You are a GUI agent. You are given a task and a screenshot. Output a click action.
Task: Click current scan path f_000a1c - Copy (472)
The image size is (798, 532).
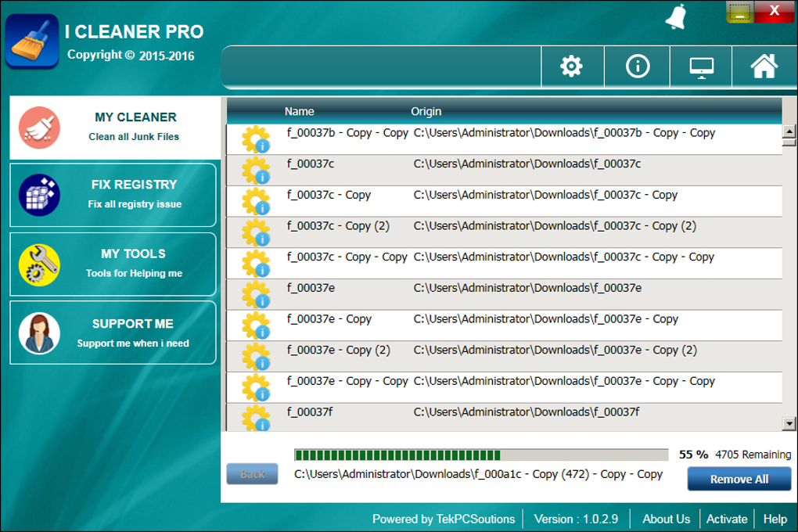pos(478,474)
